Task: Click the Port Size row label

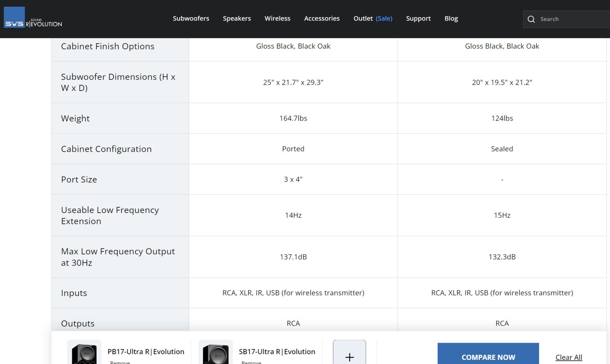Action: click(79, 180)
